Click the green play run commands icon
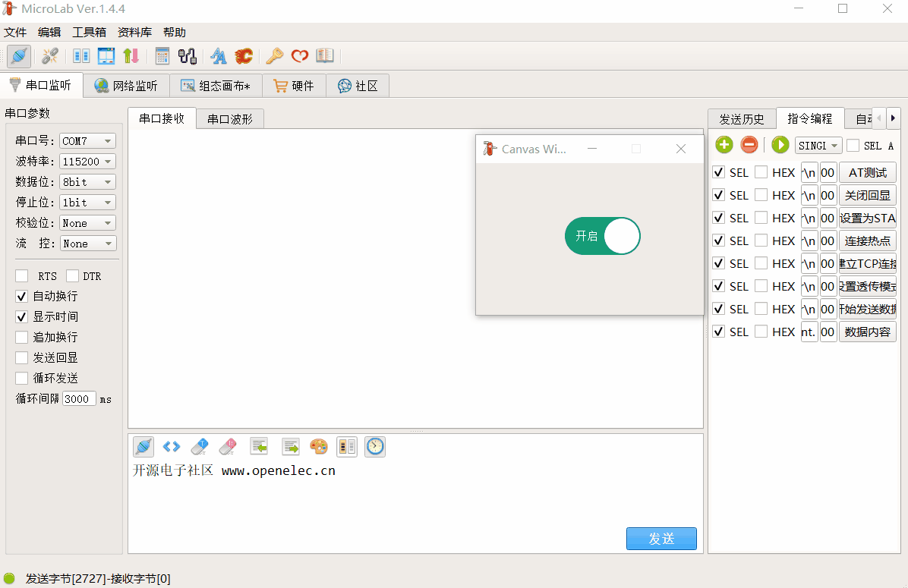The height and width of the screenshot is (588, 908). (780, 145)
